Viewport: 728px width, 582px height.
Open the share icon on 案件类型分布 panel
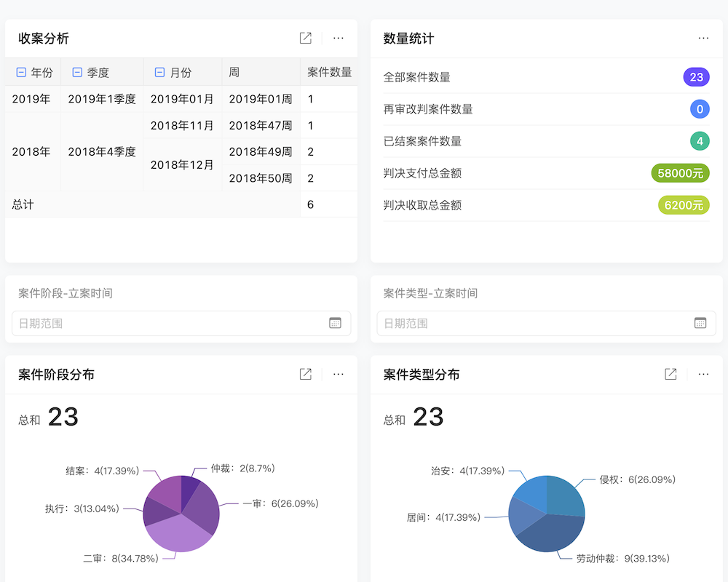click(670, 374)
